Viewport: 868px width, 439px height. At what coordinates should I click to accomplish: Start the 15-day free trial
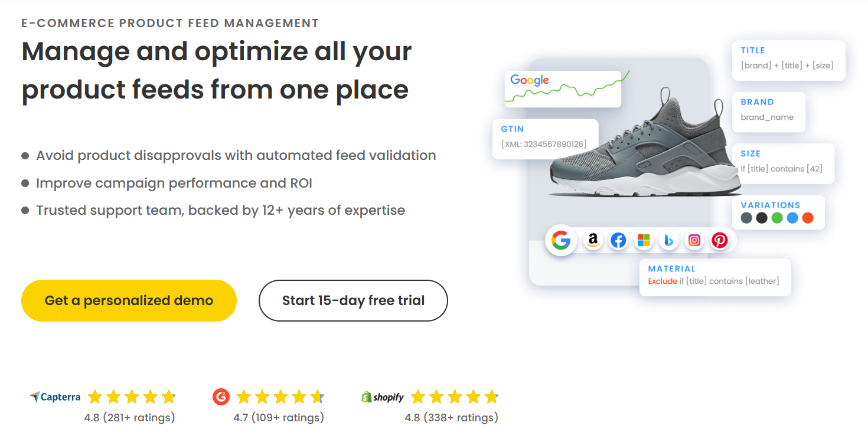353,300
